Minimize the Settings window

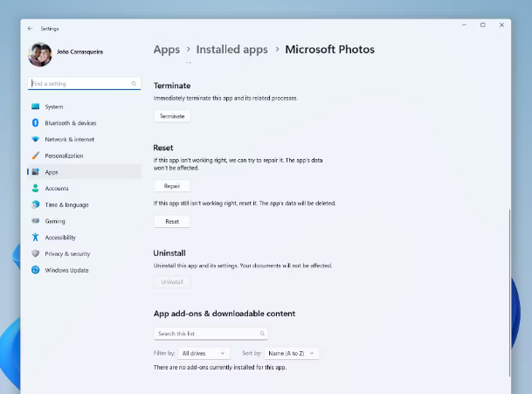(464, 24)
